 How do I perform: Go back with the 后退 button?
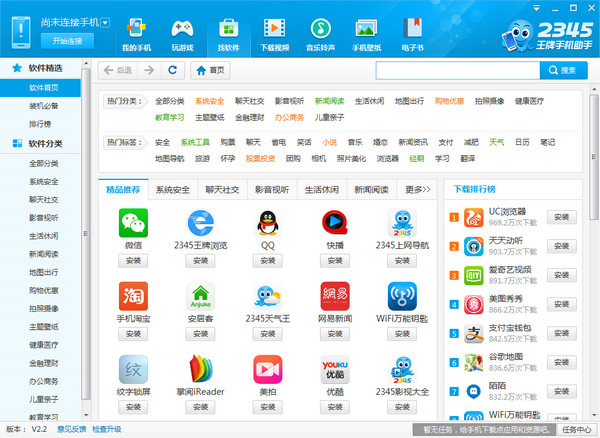click(x=118, y=70)
